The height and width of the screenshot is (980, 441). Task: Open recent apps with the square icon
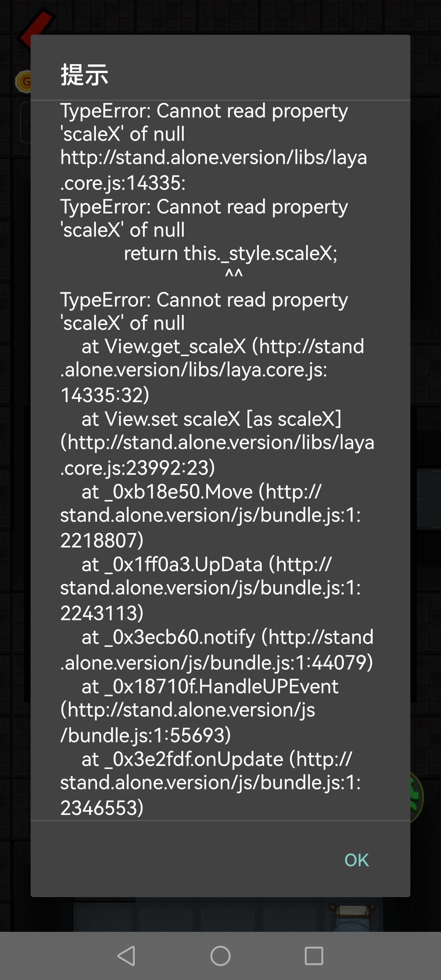314,956
